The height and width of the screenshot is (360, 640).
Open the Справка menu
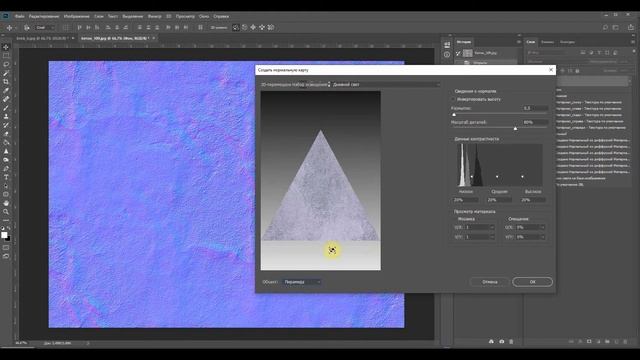pos(221,16)
